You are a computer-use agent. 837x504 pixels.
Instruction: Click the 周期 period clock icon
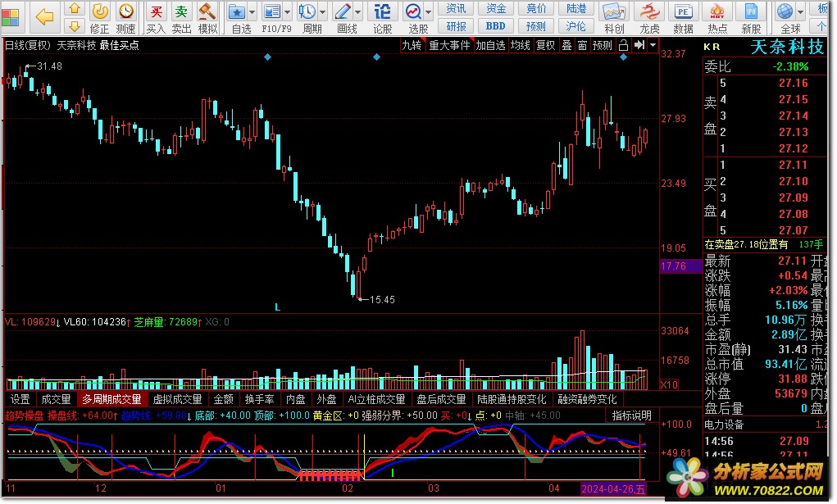pyautogui.click(x=307, y=11)
